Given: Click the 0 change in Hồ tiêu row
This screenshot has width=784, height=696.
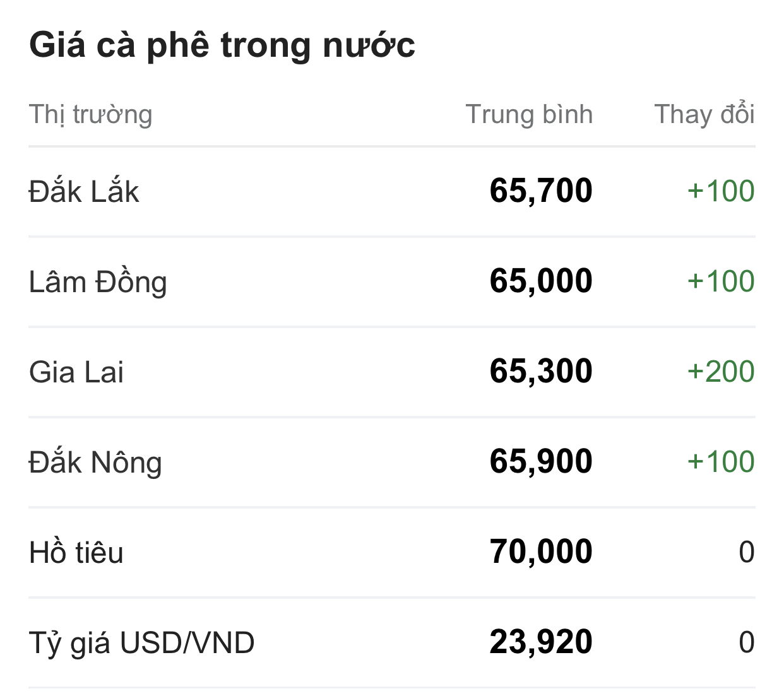Looking at the screenshot, I should pyautogui.click(x=747, y=553).
